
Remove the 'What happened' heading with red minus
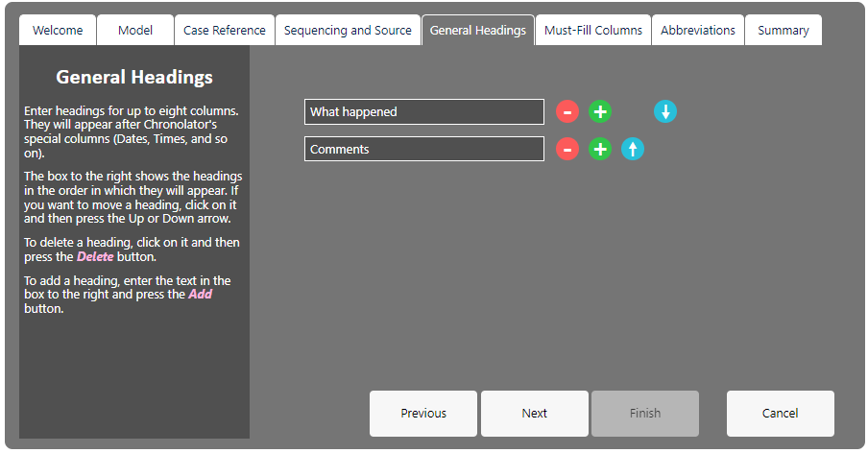click(x=567, y=111)
